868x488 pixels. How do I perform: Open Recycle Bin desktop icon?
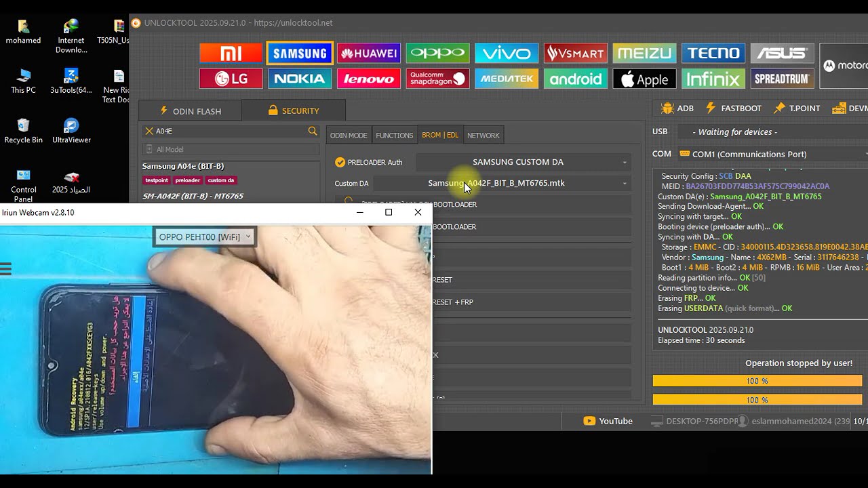[x=23, y=131]
